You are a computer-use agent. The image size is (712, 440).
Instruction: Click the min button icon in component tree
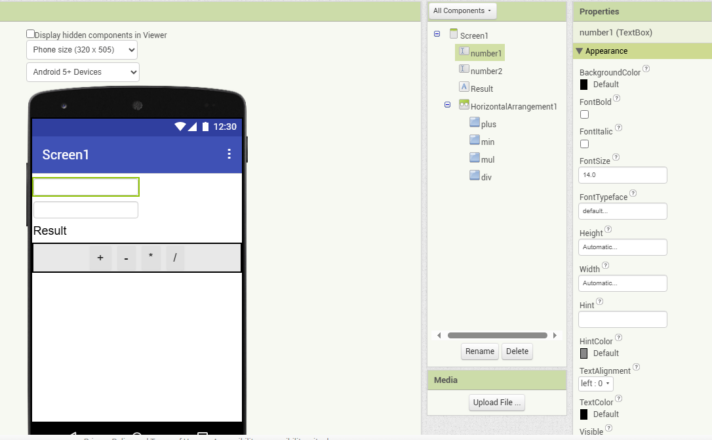coord(474,141)
